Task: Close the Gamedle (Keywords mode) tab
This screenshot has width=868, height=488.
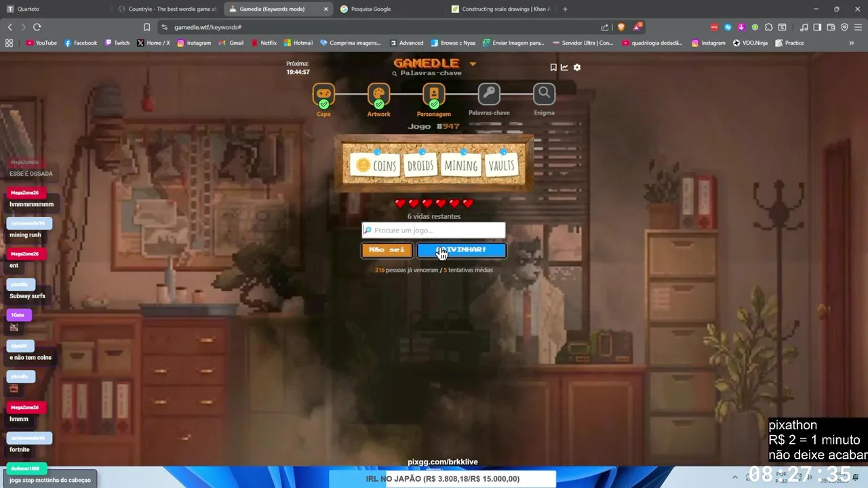Action: [x=325, y=9]
